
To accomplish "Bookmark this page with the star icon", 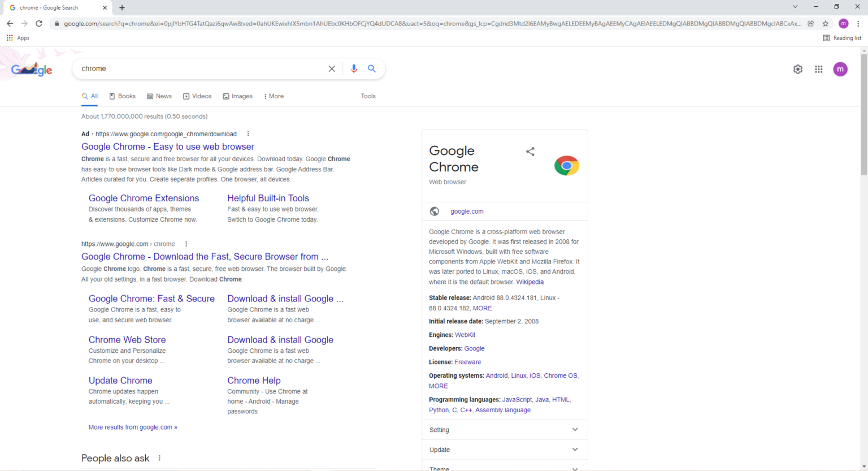I will point(826,24).
